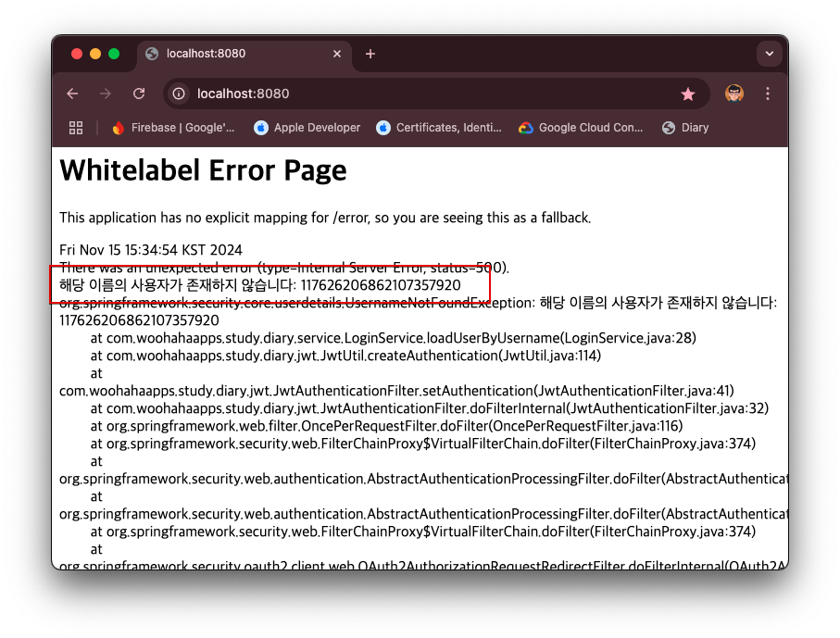Click the macOS red close window button

[77, 54]
